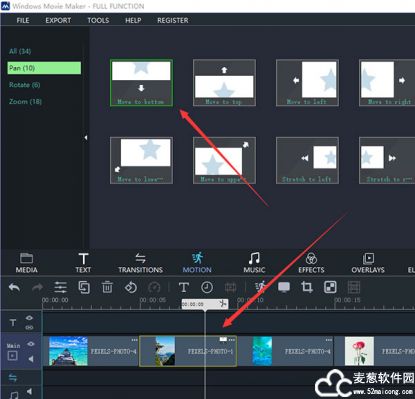Open the edit sliders settings icon
The image size is (415, 399).
click(60, 287)
